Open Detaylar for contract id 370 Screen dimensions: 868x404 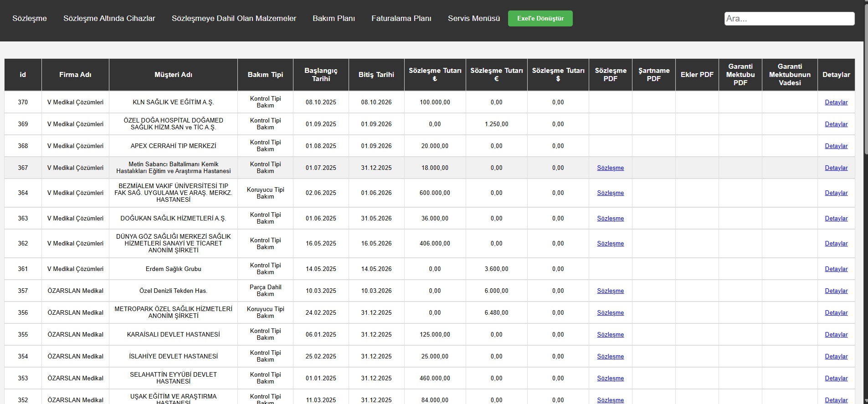point(836,102)
